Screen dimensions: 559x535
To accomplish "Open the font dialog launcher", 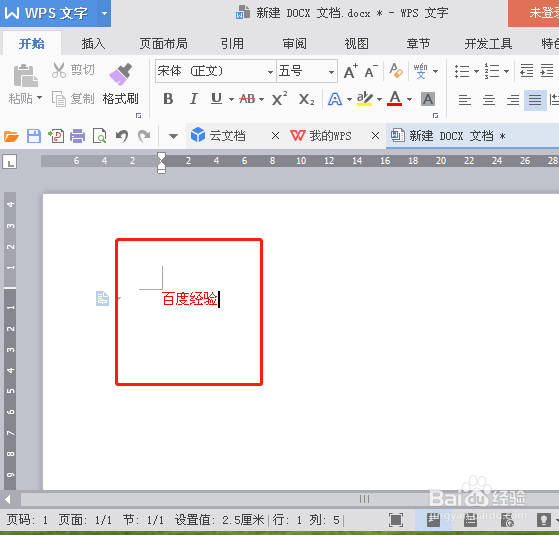I will pos(435,115).
